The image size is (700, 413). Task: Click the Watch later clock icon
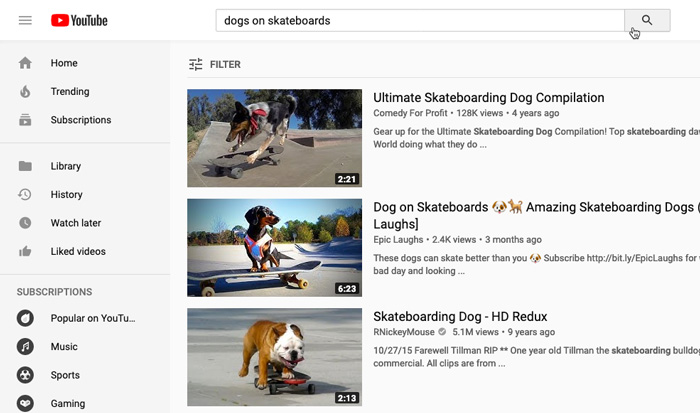pyautogui.click(x=25, y=223)
